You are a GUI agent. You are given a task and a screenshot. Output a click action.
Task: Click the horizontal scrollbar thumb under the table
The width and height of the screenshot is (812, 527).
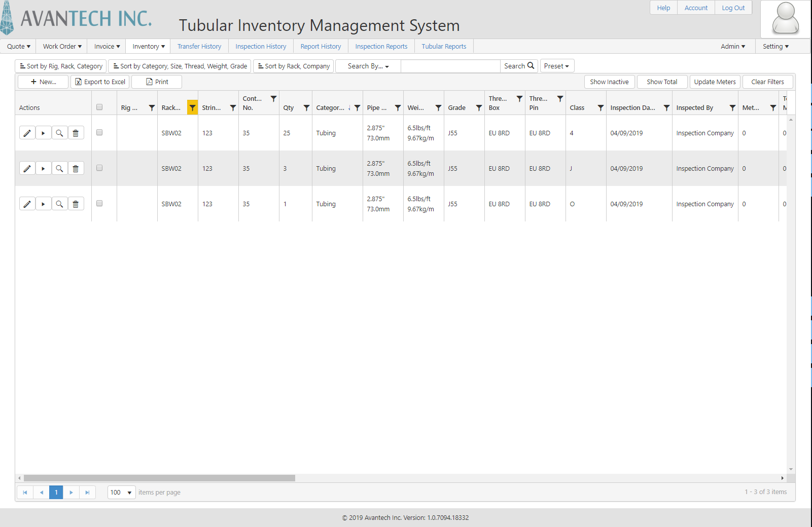[159, 478]
